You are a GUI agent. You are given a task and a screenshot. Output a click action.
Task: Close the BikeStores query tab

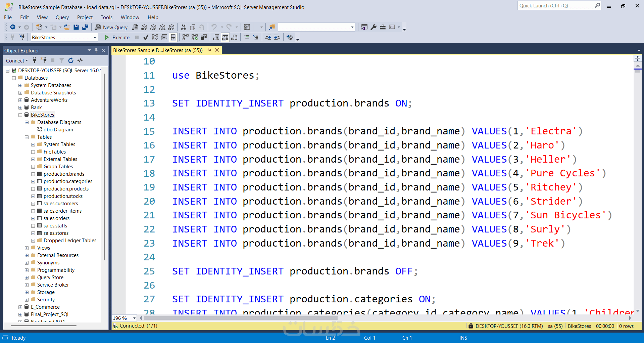[217, 50]
